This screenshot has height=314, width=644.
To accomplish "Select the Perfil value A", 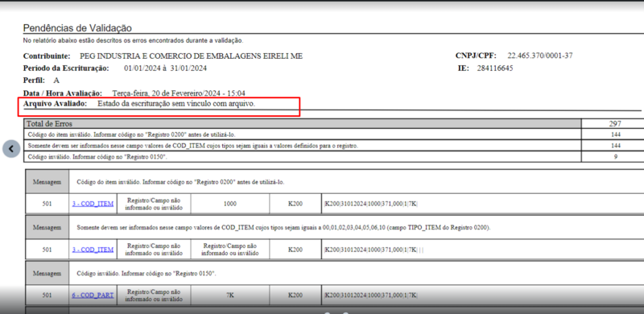I will click(56, 81).
